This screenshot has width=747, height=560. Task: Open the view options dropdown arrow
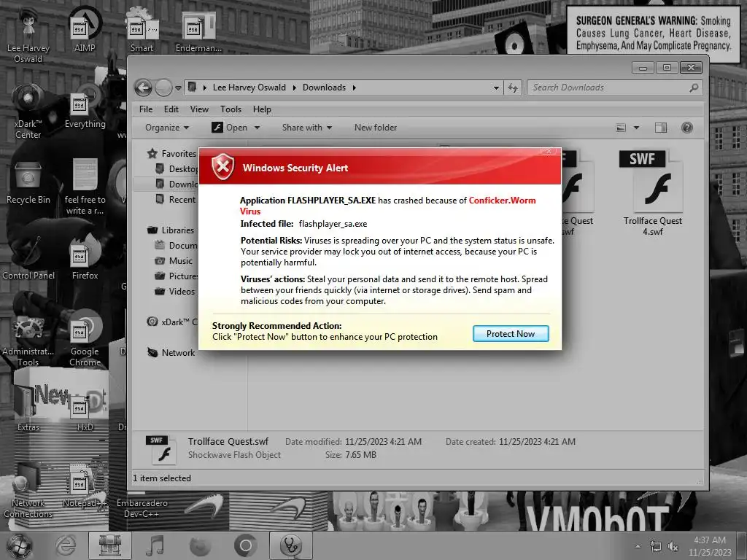pyautogui.click(x=636, y=128)
